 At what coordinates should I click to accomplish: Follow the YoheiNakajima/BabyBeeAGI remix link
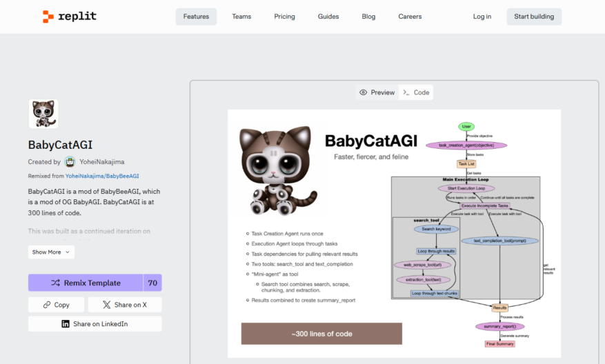click(x=102, y=176)
